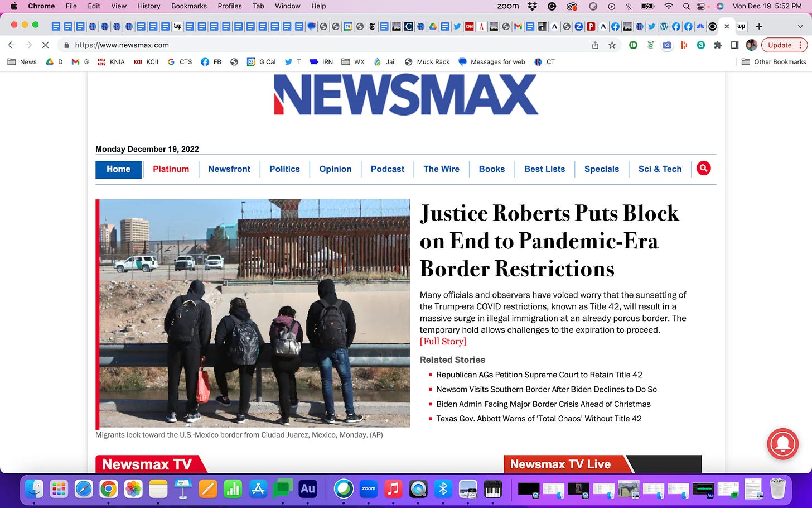This screenshot has height=508, width=812.
Task: Open the Best Lists section
Action: click(x=544, y=169)
